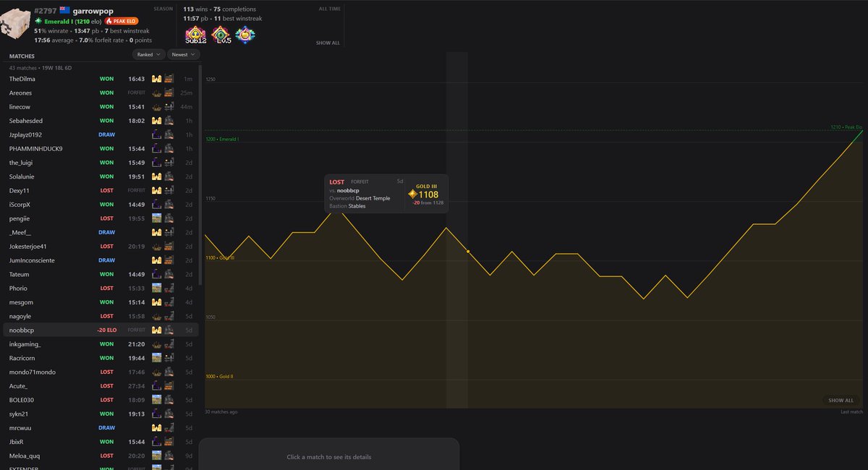Click the village icon in Racricorn row
Viewport: 868px width, 470px height.
click(156, 358)
